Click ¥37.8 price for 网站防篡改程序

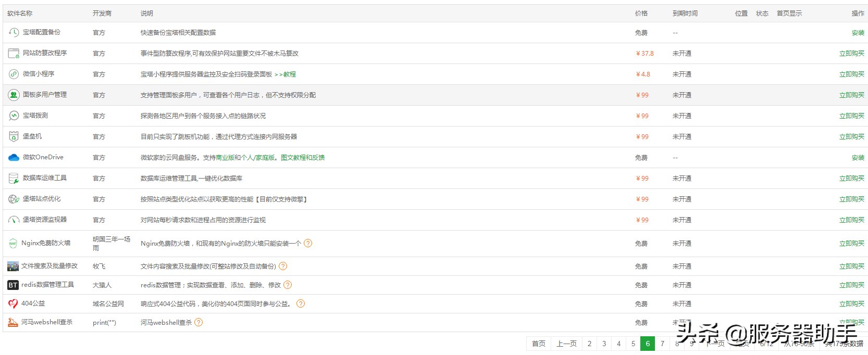(645, 53)
